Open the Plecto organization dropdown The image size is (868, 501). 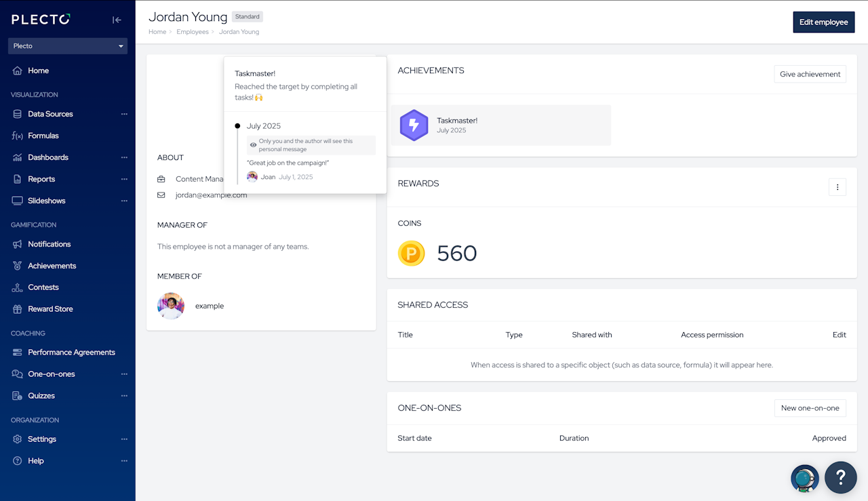tap(68, 46)
